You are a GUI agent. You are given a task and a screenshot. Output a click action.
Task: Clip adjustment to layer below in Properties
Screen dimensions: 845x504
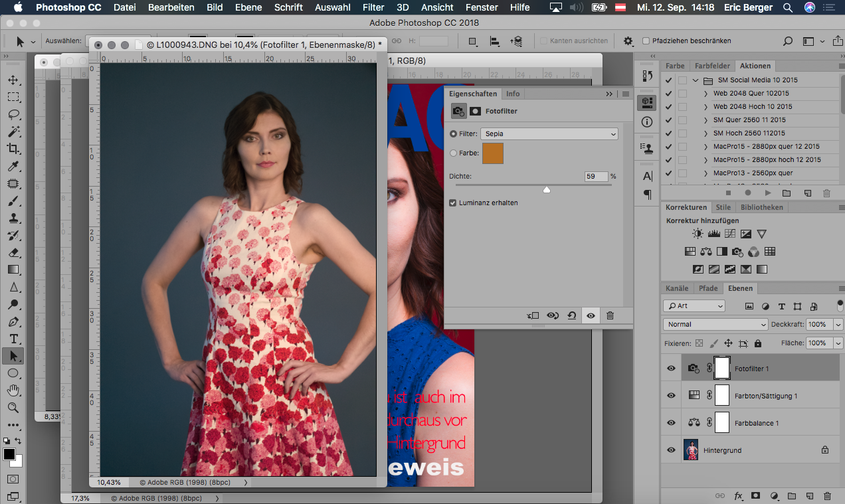[x=532, y=316]
